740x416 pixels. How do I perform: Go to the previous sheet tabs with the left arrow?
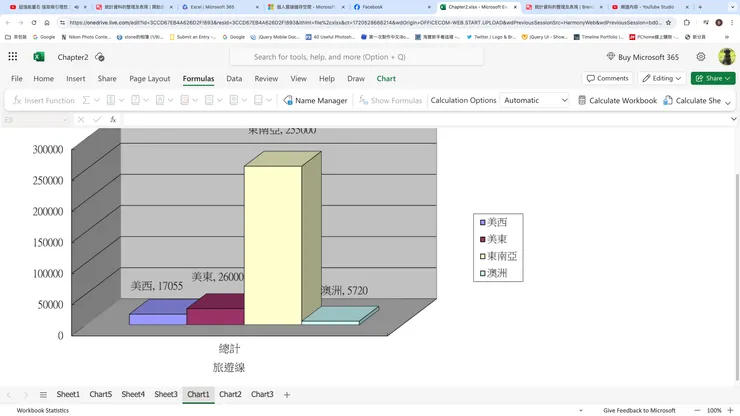point(8,395)
